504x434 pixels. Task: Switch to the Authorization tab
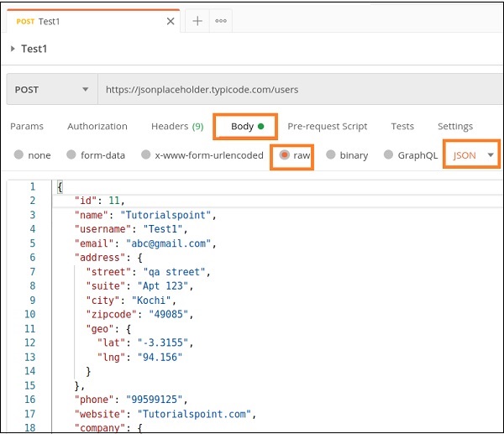point(97,127)
